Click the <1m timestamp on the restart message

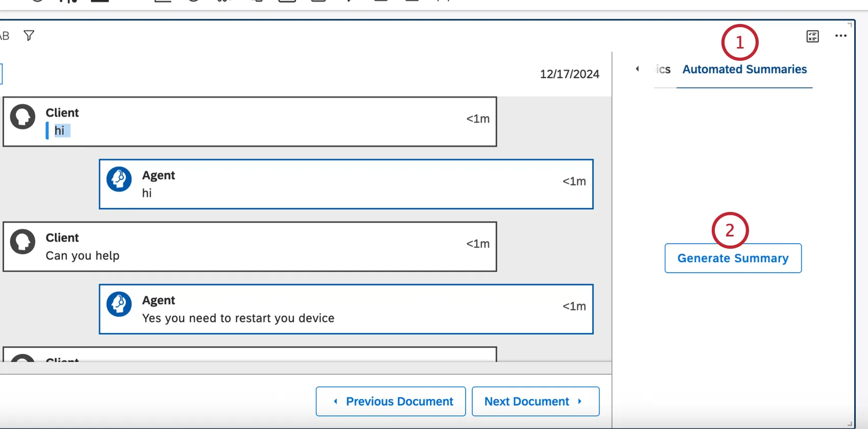(x=574, y=306)
